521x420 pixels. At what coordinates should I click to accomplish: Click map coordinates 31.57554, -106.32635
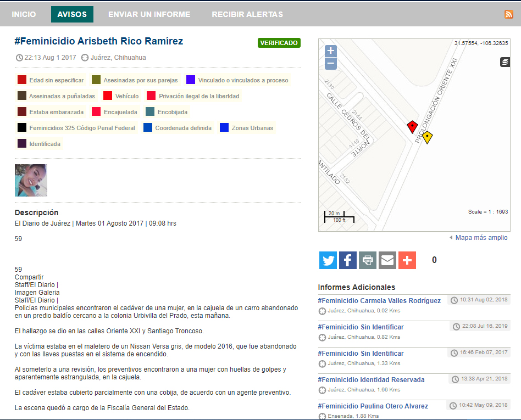[x=481, y=43]
